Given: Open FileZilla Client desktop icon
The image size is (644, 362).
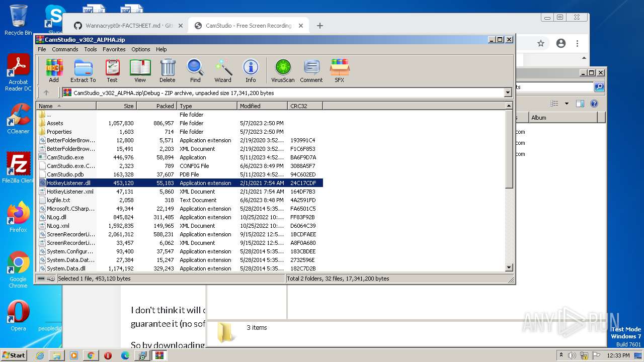Looking at the screenshot, I should pyautogui.click(x=18, y=168).
